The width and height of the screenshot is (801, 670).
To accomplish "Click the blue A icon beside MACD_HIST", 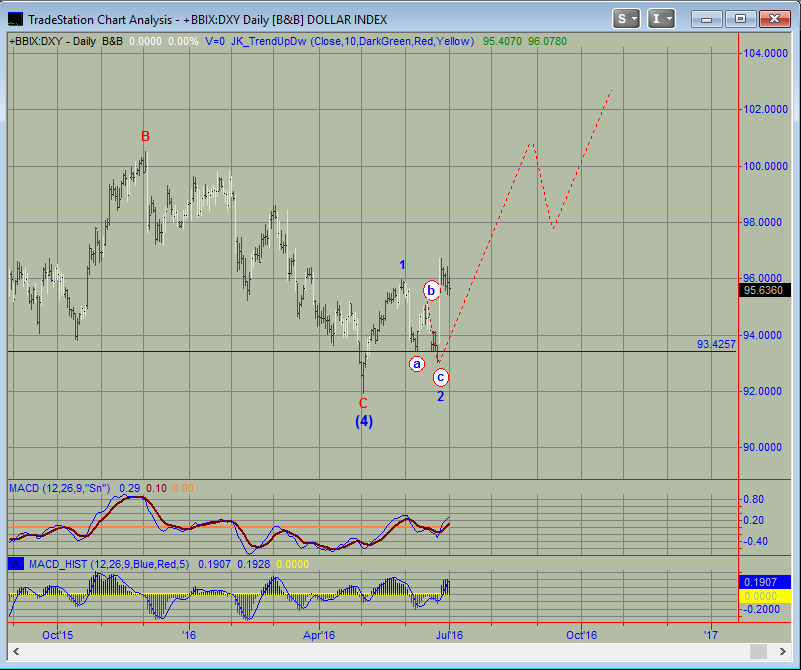I will tap(16, 564).
